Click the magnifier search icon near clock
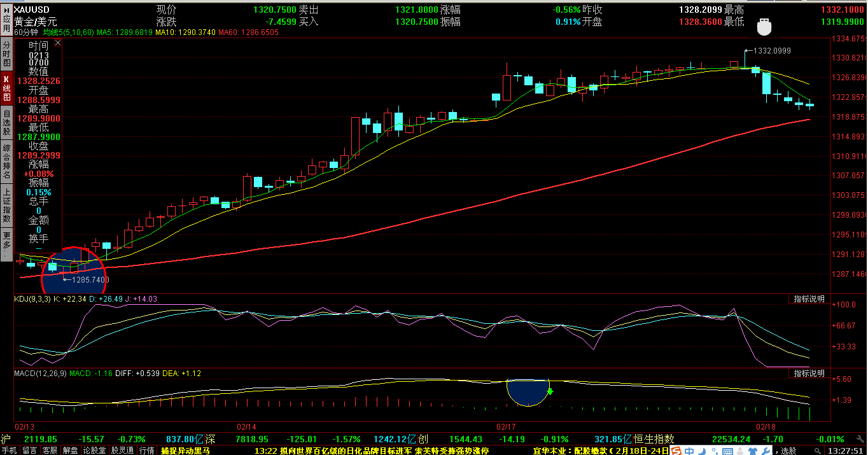The height and width of the screenshot is (455, 868). click(x=817, y=451)
